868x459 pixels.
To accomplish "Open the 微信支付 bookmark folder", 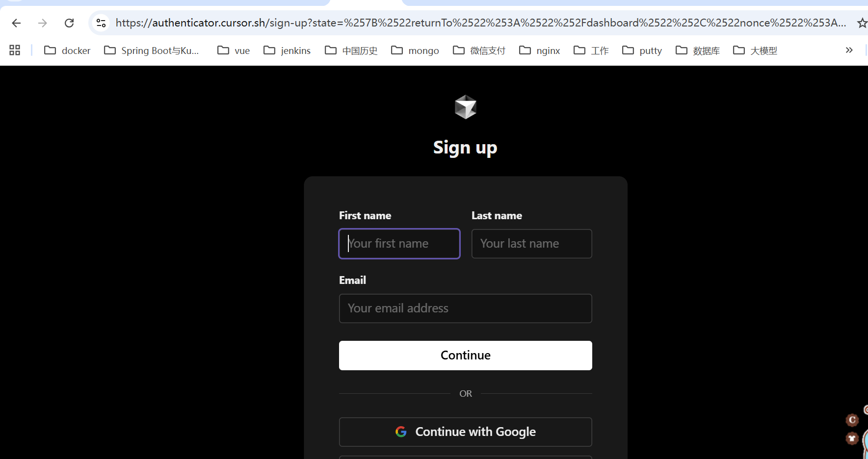I will pyautogui.click(x=479, y=51).
